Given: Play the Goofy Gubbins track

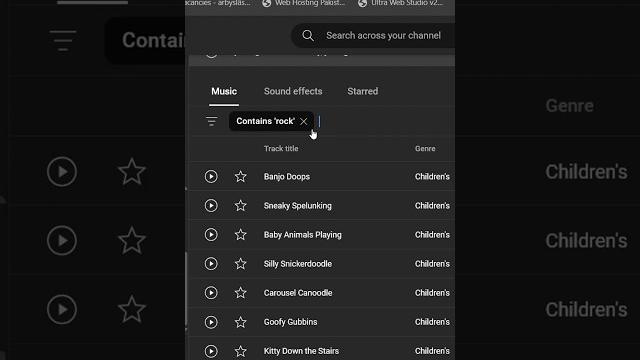Looking at the screenshot, I should [211, 322].
